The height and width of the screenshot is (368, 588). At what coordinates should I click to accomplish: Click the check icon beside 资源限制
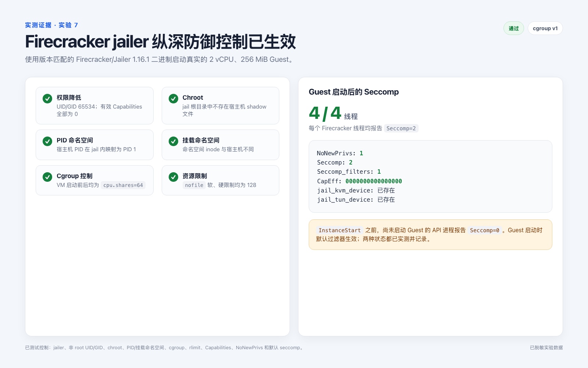click(173, 177)
